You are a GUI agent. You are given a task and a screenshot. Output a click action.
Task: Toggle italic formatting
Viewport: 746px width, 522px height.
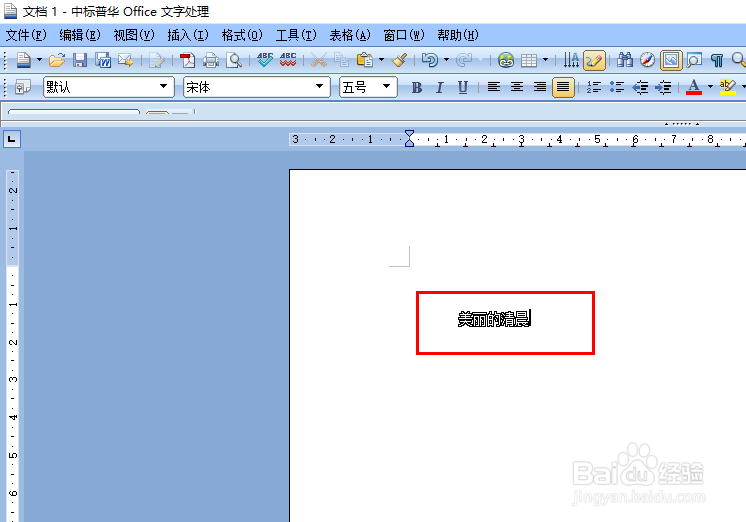pos(440,87)
